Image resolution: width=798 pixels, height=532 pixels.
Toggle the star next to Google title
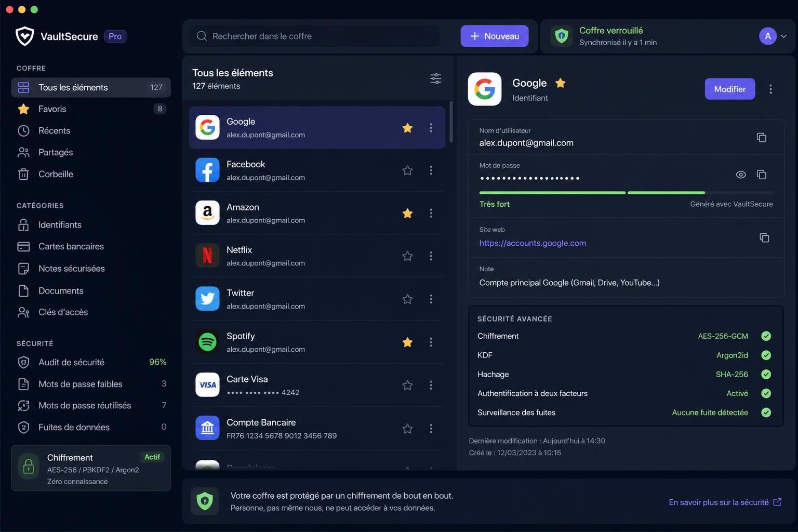click(x=560, y=83)
